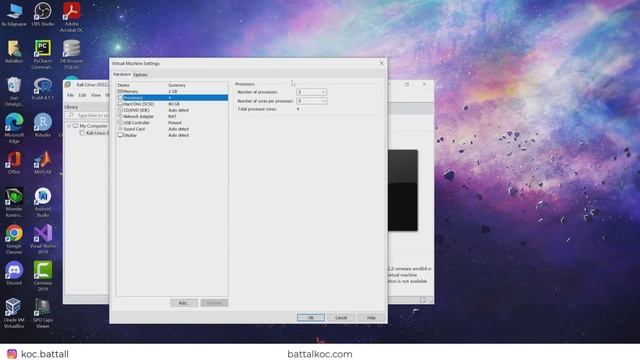Open the RStudio desktop shortcut
The height and width of the screenshot is (360, 640).
(42, 125)
